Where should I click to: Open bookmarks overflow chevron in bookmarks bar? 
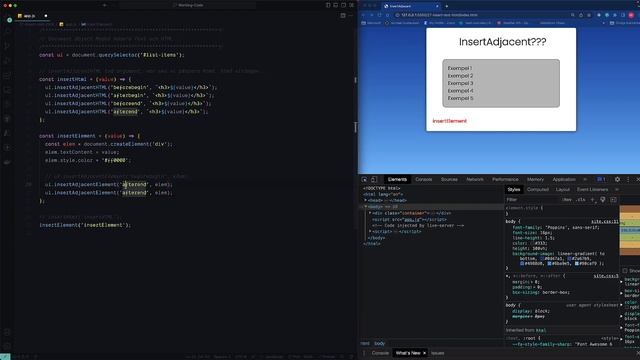(x=603, y=23)
